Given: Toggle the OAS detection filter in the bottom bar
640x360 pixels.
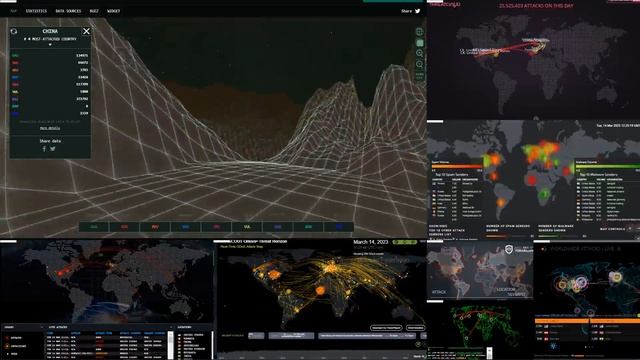Looking at the screenshot, I should point(94,227).
